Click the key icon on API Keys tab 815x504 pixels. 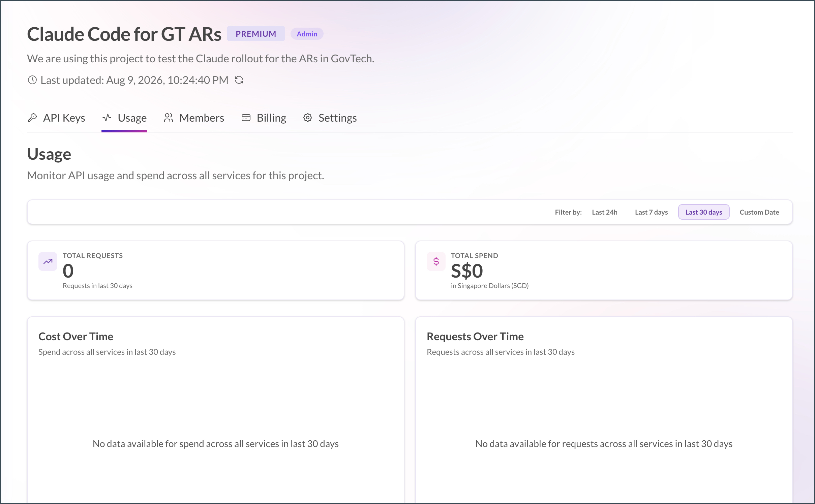point(32,118)
